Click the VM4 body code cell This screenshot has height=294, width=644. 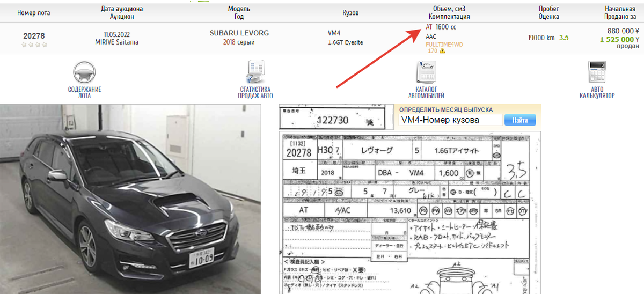coord(334,33)
